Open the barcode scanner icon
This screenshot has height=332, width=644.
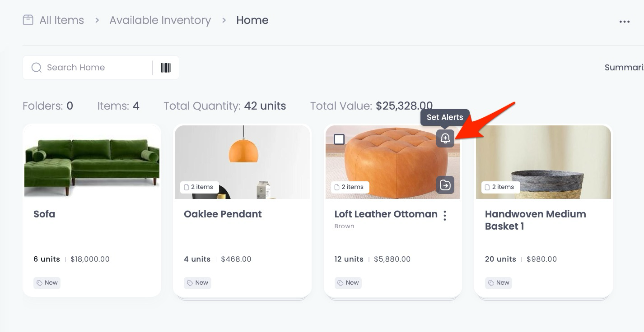(x=166, y=68)
